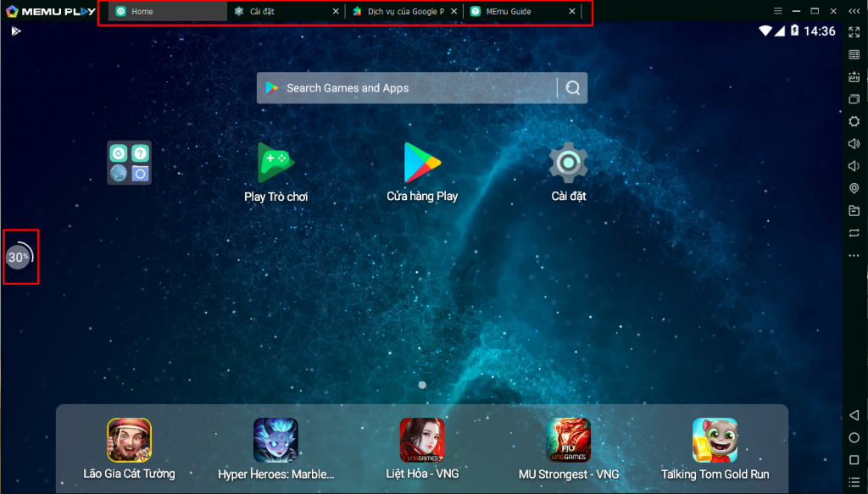Click the 30% floating progress ball
The width and height of the screenshot is (868, 494).
tap(19, 257)
